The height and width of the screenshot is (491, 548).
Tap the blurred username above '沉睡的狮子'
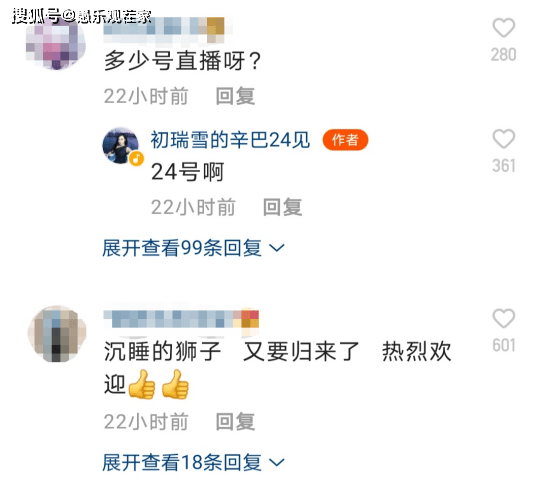point(182,318)
